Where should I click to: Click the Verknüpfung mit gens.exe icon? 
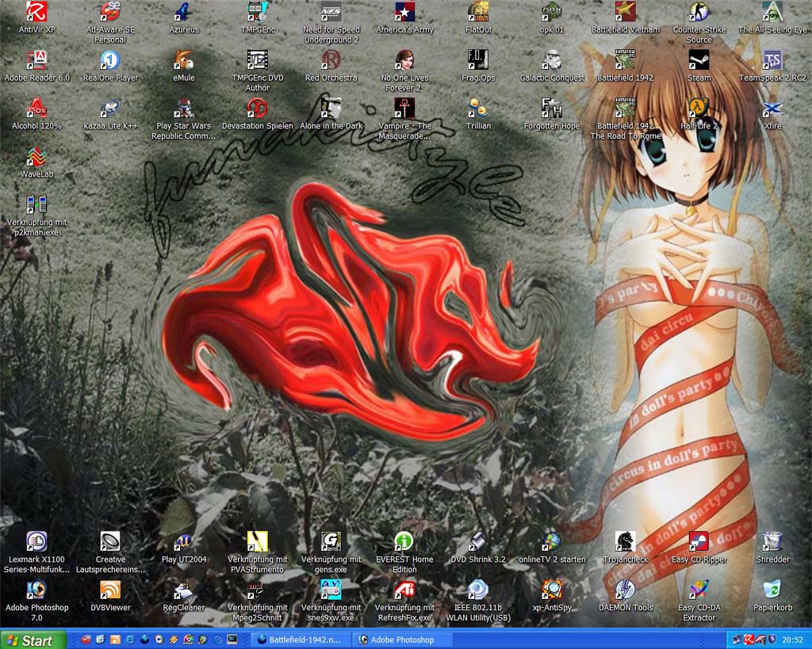pos(331,541)
